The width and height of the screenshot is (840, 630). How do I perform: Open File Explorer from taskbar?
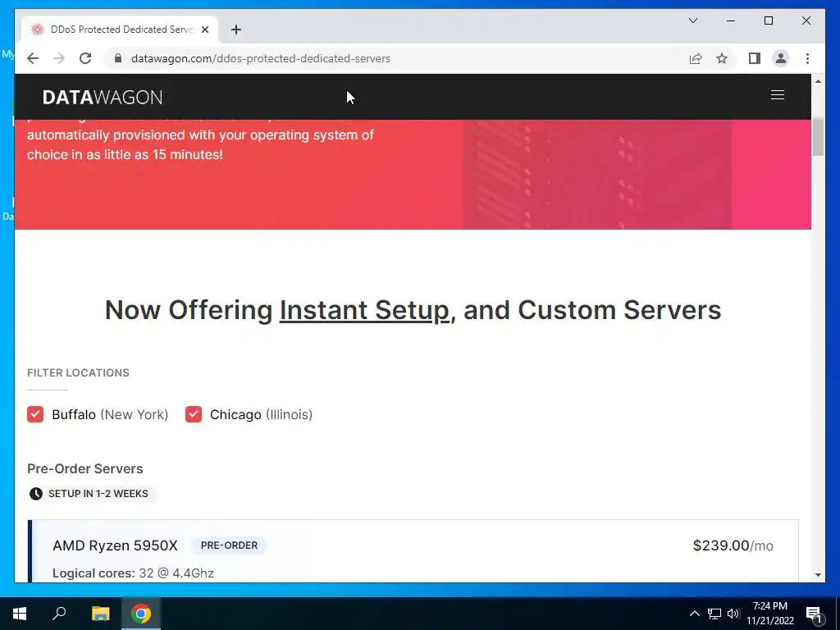pyautogui.click(x=100, y=614)
